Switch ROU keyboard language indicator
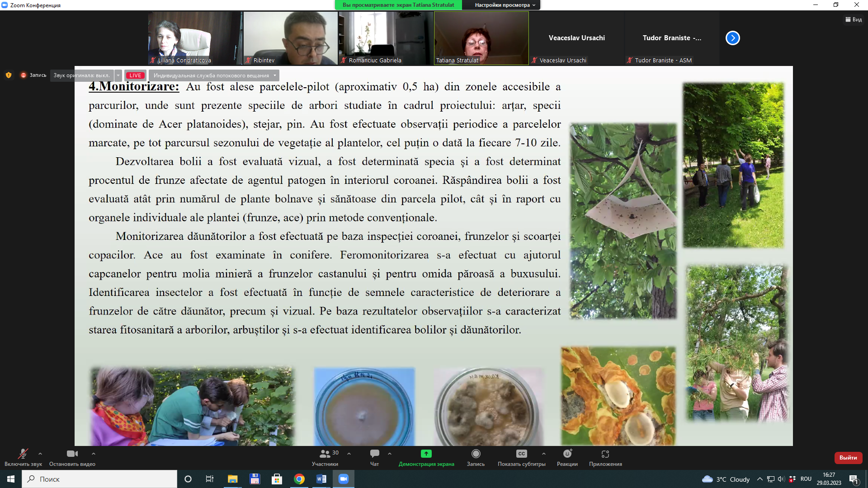The height and width of the screenshot is (488, 868). point(806,479)
